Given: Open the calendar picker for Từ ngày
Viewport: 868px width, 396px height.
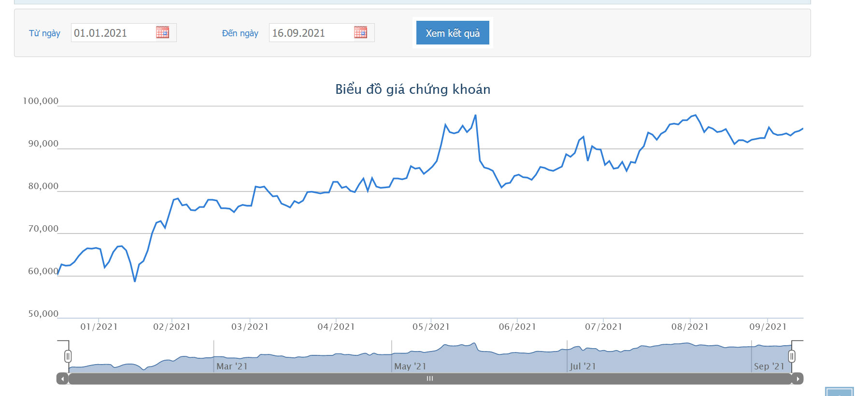Looking at the screenshot, I should click(x=162, y=32).
